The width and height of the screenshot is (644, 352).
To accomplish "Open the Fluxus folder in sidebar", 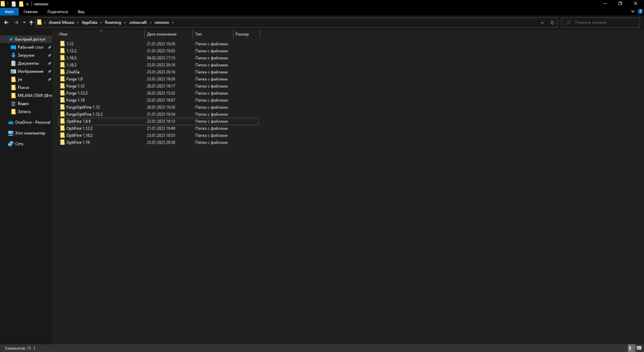I will pos(23,88).
